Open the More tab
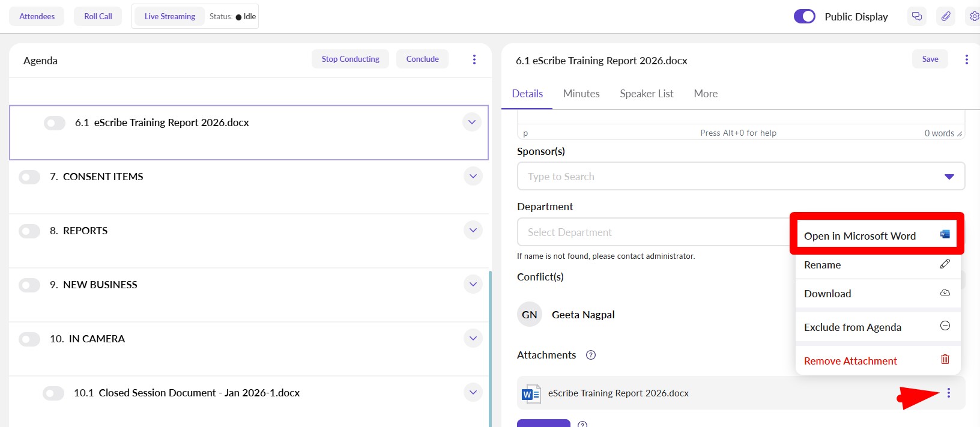The height and width of the screenshot is (427, 980). (706, 94)
